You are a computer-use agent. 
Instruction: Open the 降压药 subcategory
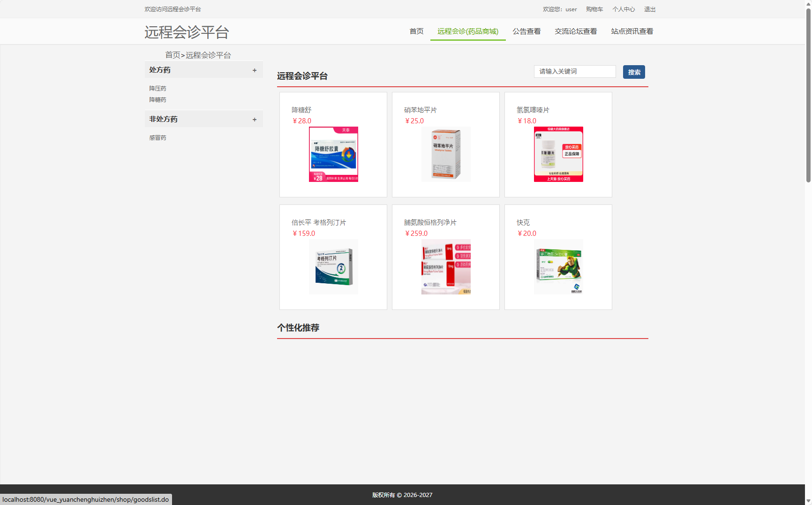(158, 88)
